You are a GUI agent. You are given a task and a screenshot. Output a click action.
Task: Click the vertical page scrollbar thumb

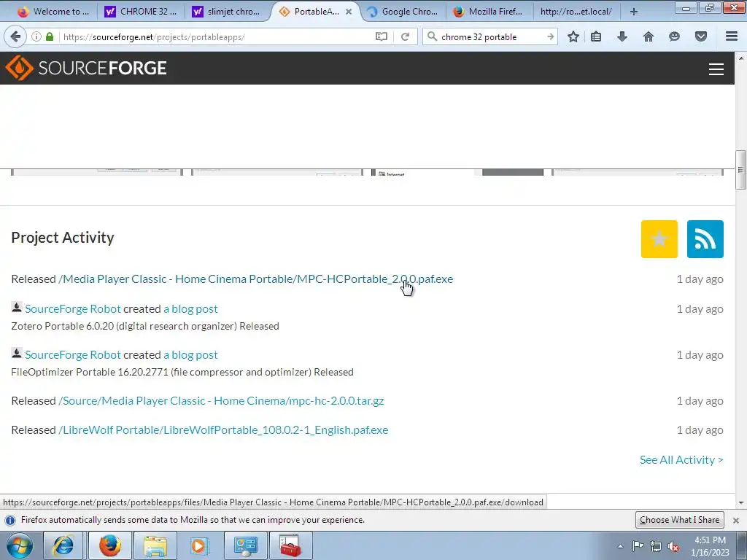pos(740,170)
